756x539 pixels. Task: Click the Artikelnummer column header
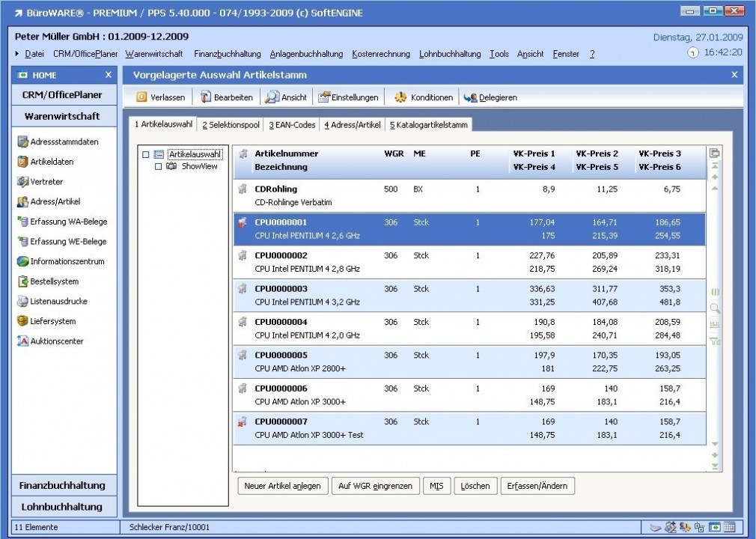287,153
